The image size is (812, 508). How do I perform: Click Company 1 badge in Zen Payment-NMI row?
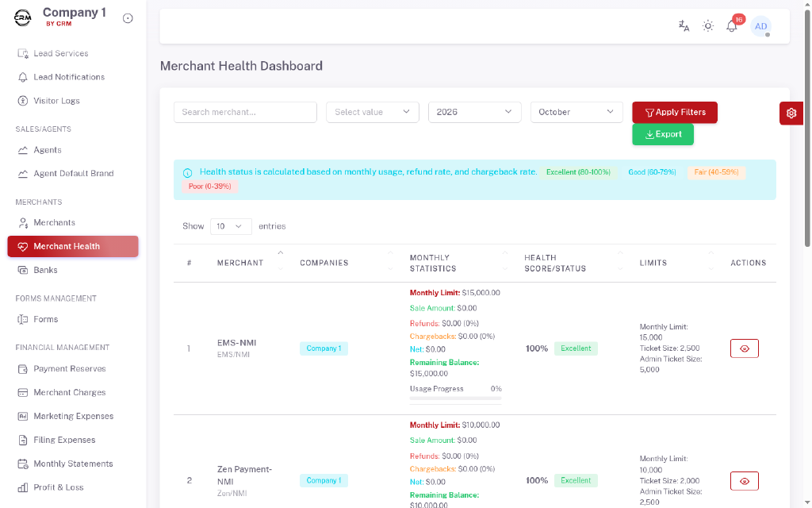click(x=324, y=480)
